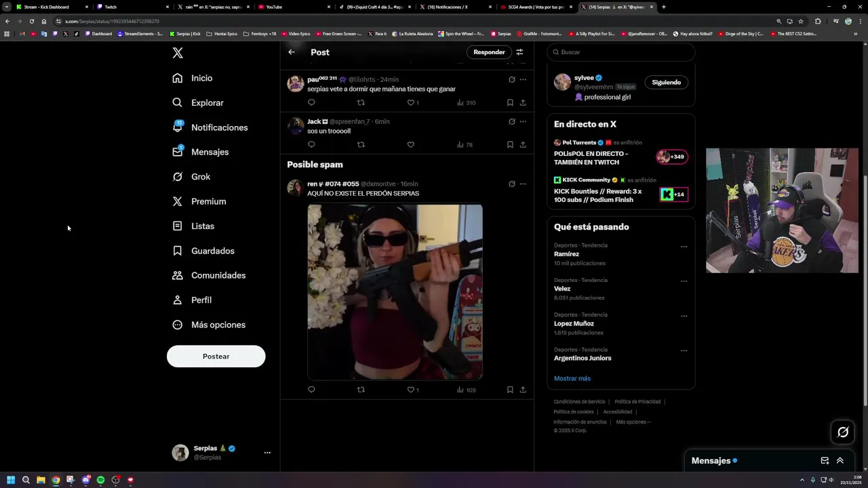
Task: View stats of pau's post with 310 views
Action: (466, 103)
